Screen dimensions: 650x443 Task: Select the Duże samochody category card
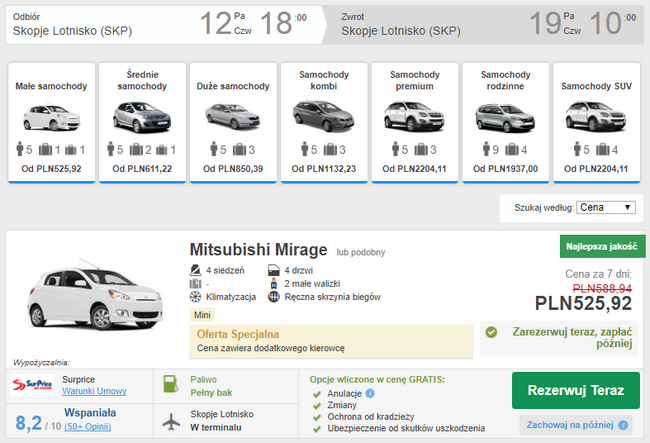[233, 123]
